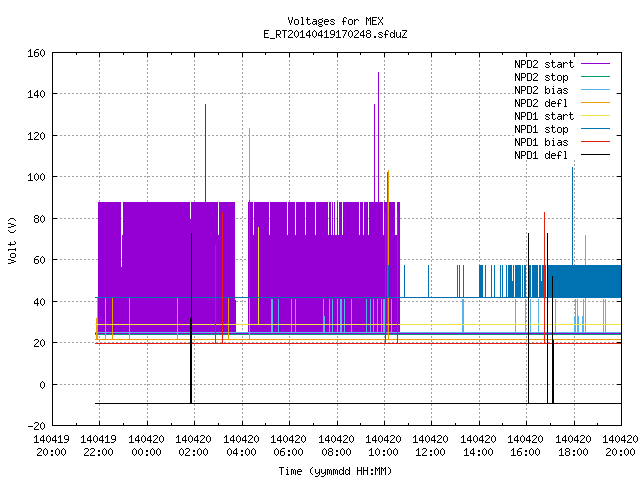The image size is (640, 480).
Task: Click the x-axis time label '02:00'
Action: 193,452
